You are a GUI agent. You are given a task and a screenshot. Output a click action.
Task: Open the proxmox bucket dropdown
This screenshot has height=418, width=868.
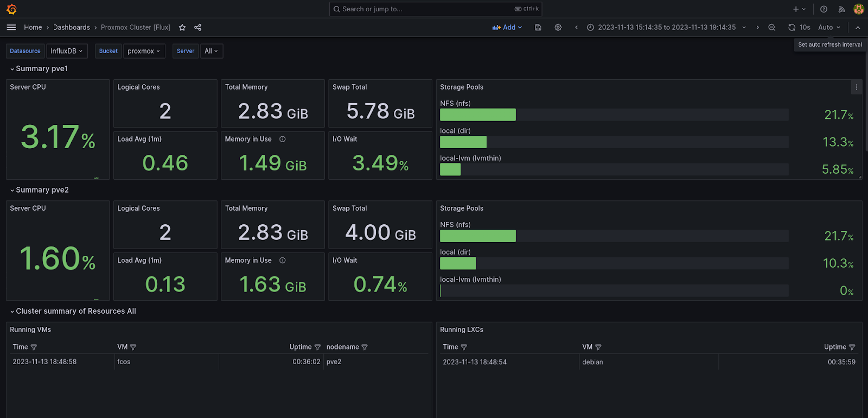(x=144, y=51)
